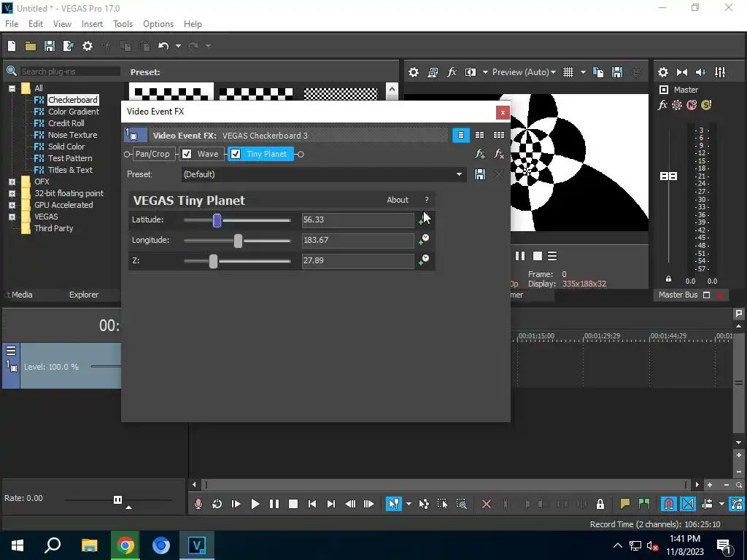Open the Options menu

[x=158, y=24]
